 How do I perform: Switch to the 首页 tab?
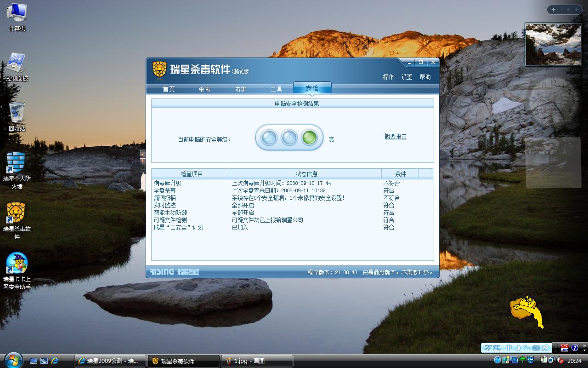point(169,89)
